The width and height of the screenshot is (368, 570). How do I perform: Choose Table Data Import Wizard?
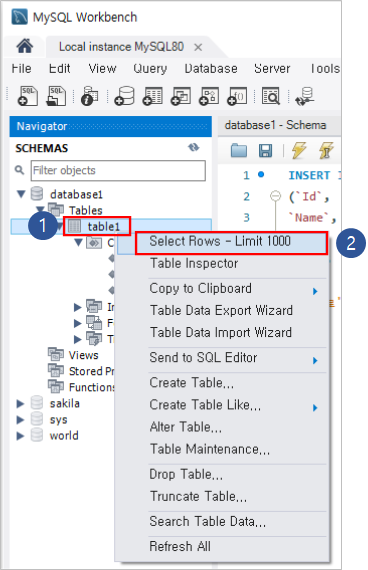(221, 332)
